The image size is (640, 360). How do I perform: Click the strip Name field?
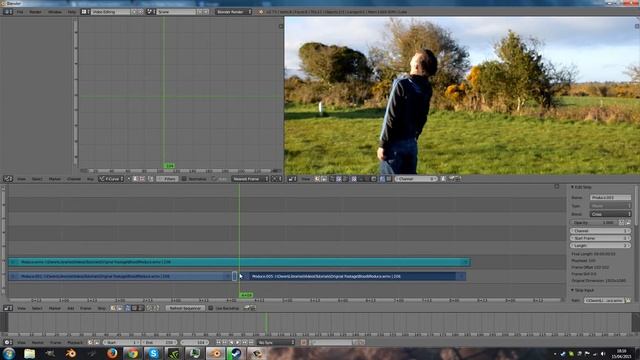coord(610,198)
